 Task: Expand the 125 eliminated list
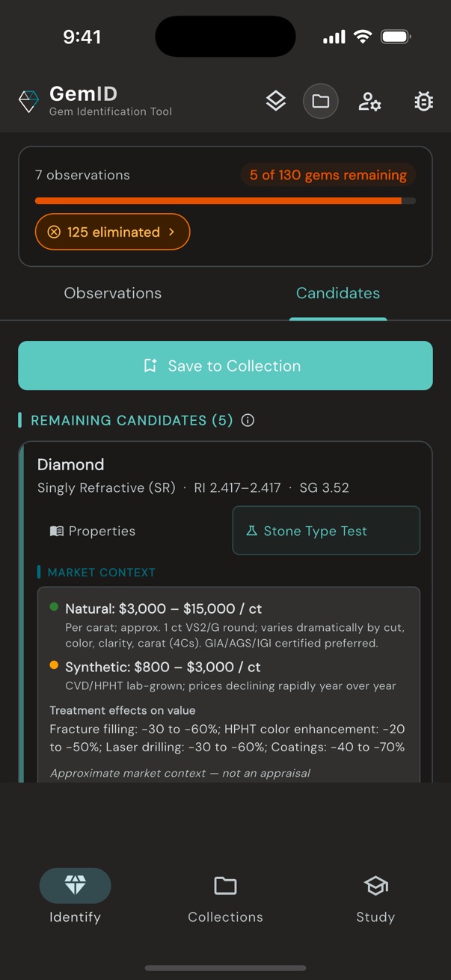[112, 232]
